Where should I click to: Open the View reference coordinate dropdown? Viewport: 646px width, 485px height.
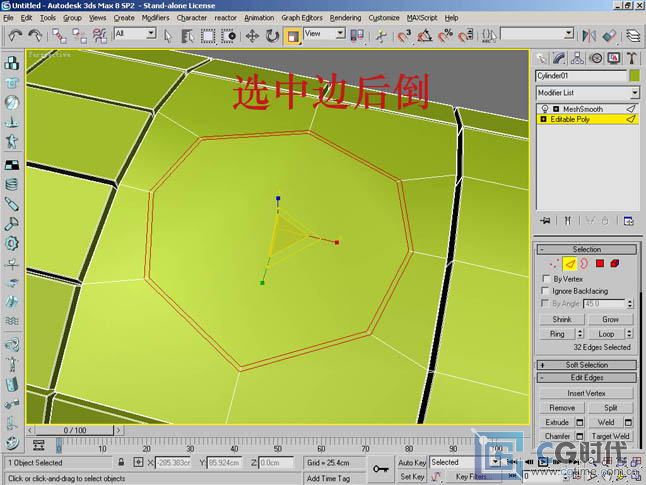click(x=340, y=33)
